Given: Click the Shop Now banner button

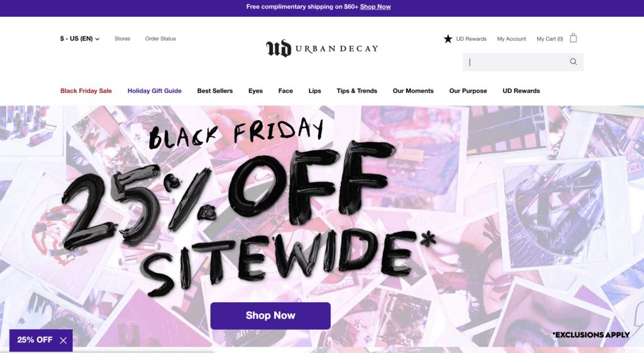Looking at the screenshot, I should 270,316.
